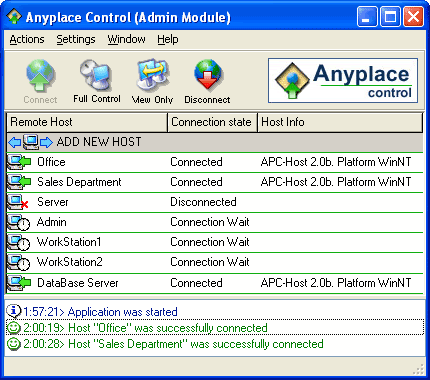Viewport: 430px width, 380px height.
Task: Open the Help menu
Action: point(168,39)
